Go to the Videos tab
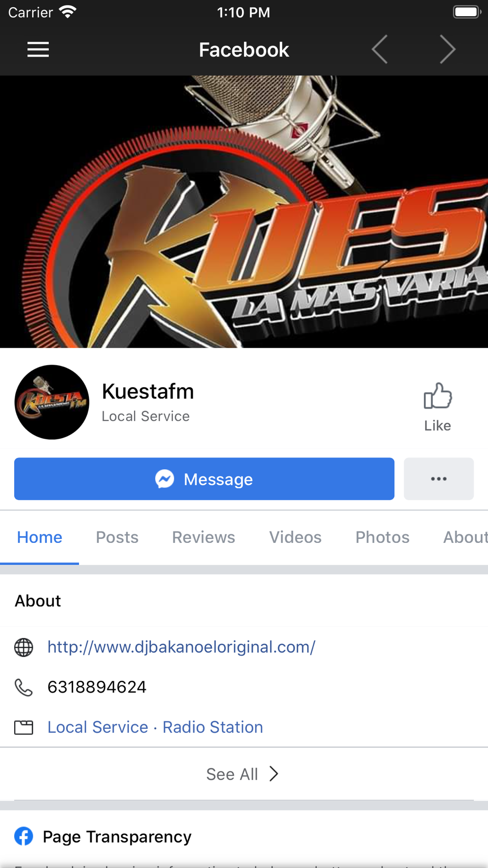This screenshot has width=488, height=868. (295, 537)
